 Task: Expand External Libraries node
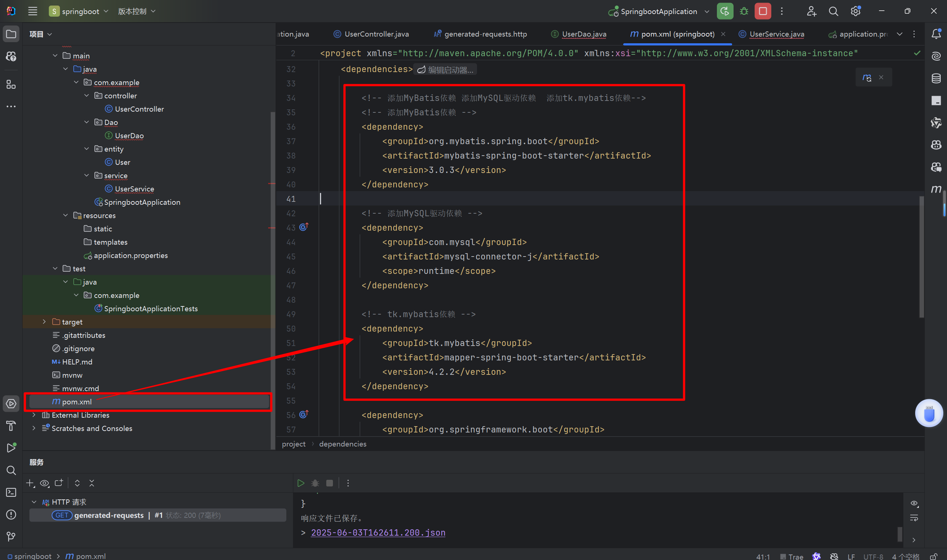(34, 415)
